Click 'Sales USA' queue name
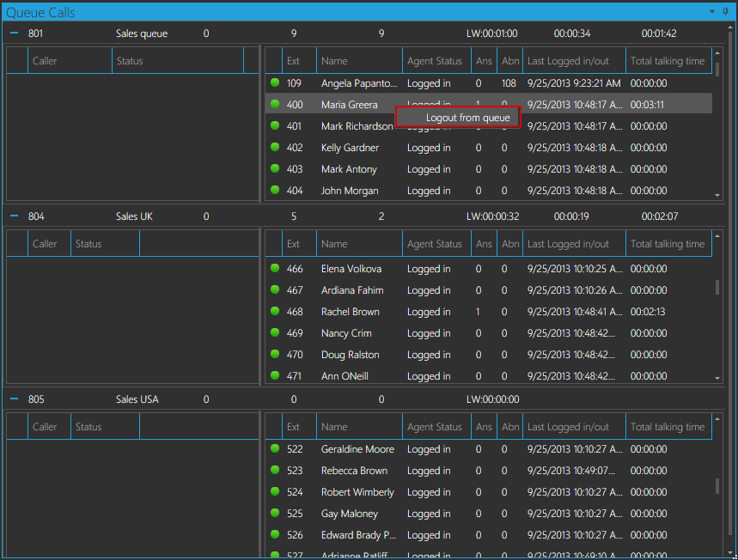The height and width of the screenshot is (560, 738). click(x=137, y=399)
